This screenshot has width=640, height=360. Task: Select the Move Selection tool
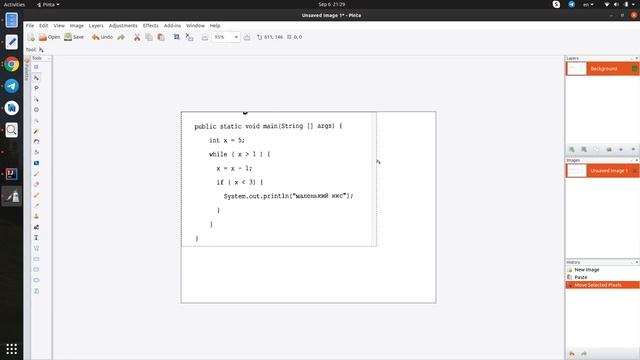coord(36,99)
